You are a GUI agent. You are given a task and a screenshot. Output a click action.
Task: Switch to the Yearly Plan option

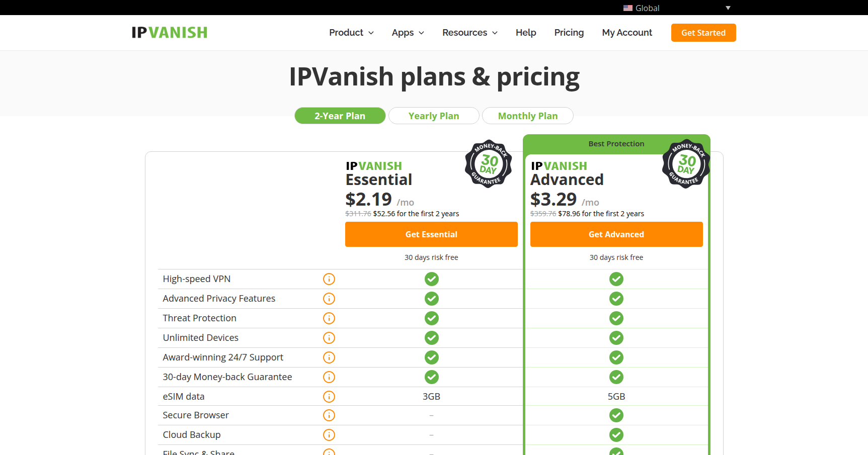tap(433, 116)
